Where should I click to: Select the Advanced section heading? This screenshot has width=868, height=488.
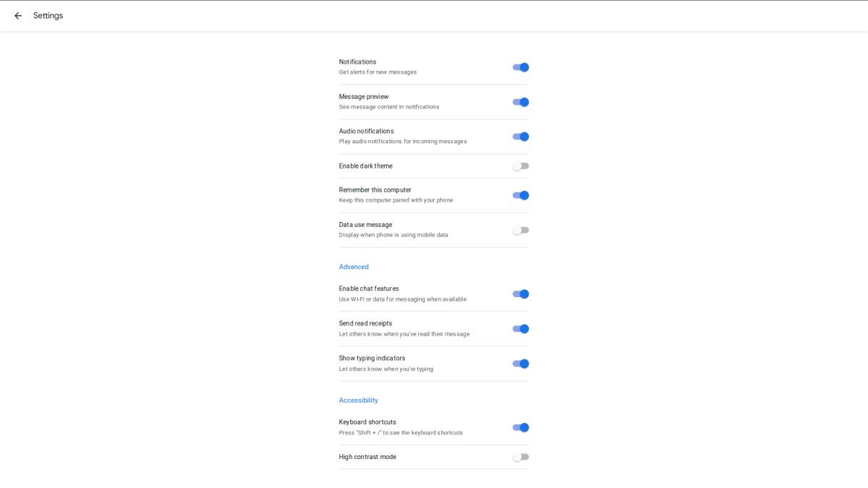tap(354, 267)
